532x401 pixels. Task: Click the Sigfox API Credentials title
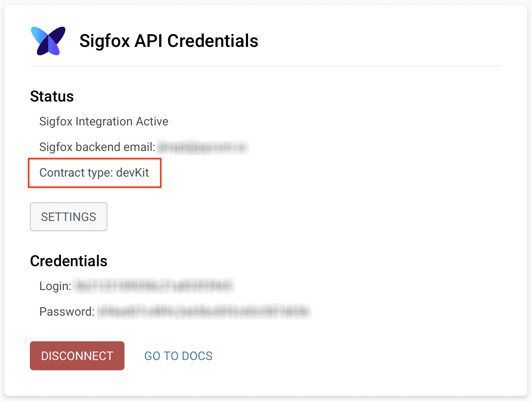pos(168,41)
